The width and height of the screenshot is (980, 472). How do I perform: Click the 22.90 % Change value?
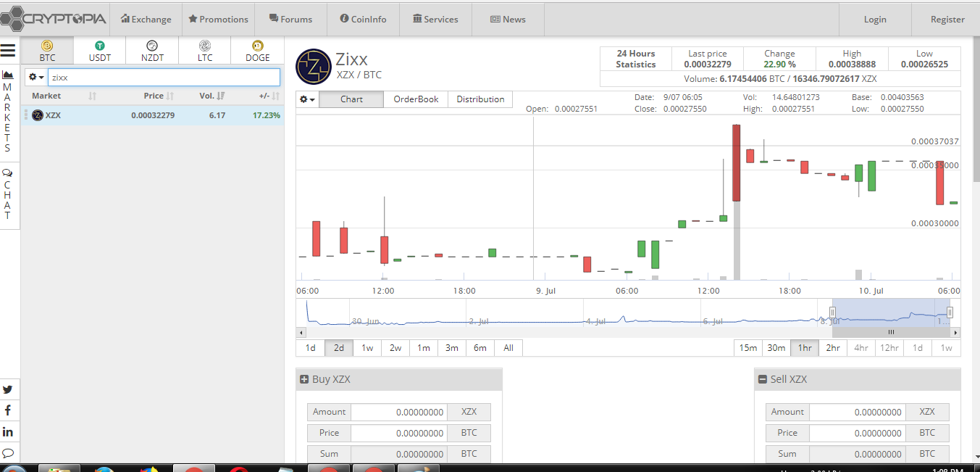tap(779, 65)
